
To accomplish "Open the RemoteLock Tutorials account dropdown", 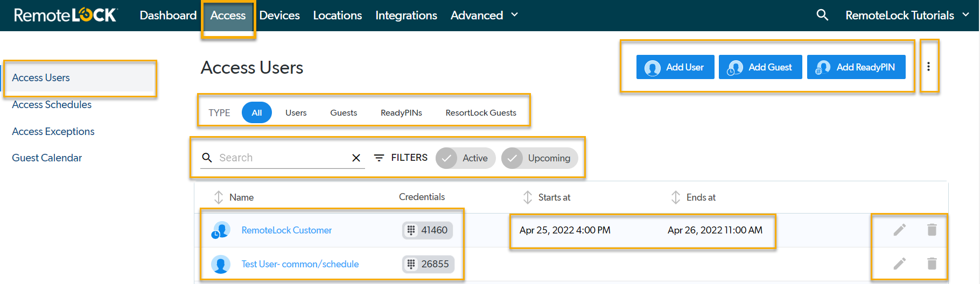I will [907, 15].
